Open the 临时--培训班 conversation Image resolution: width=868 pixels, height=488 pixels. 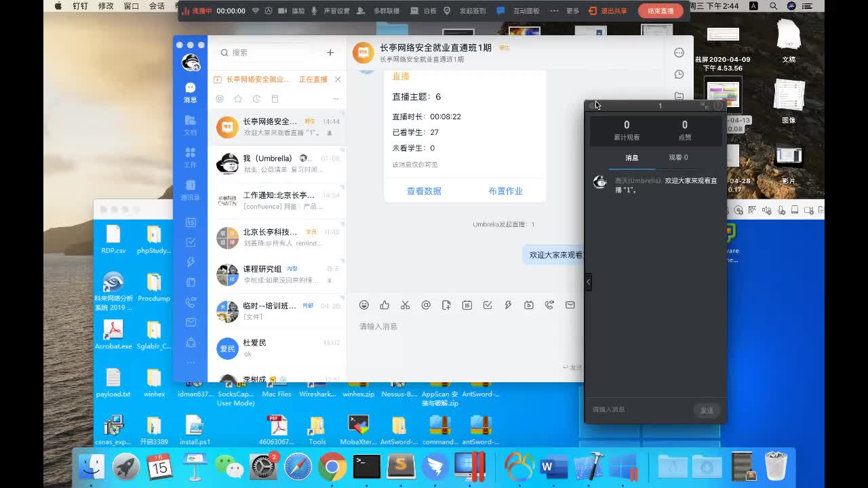pyautogui.click(x=277, y=311)
